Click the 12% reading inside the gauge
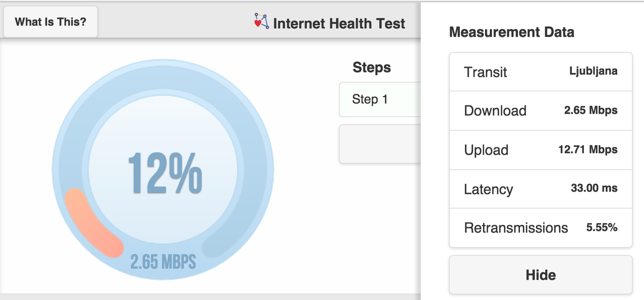 165,173
